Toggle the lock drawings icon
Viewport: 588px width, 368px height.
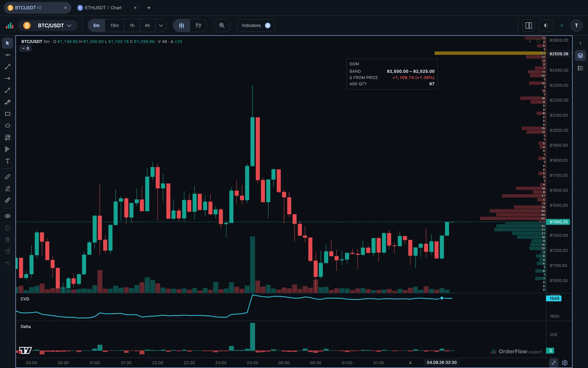(x=7, y=228)
